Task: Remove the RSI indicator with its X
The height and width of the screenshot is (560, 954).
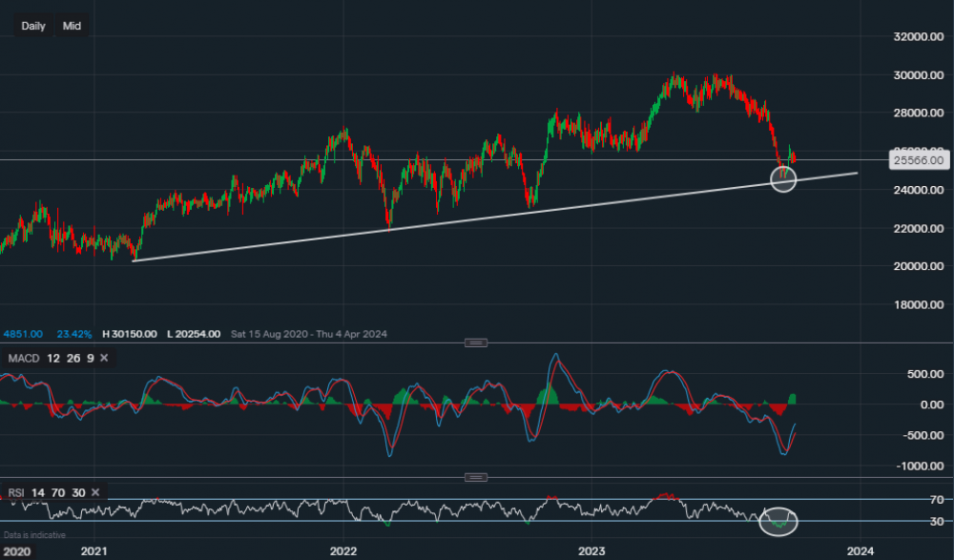Action: 93,492
